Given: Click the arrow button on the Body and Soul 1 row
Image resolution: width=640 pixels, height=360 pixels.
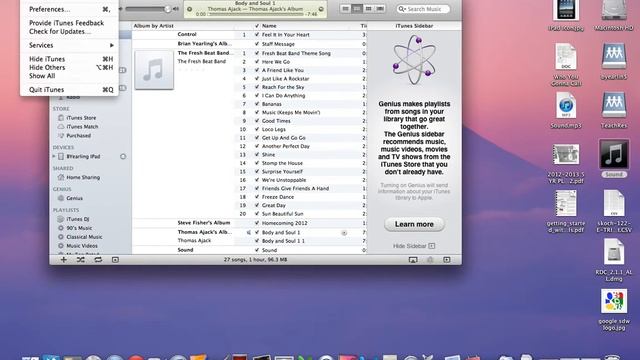Looking at the screenshot, I should pos(344,233).
